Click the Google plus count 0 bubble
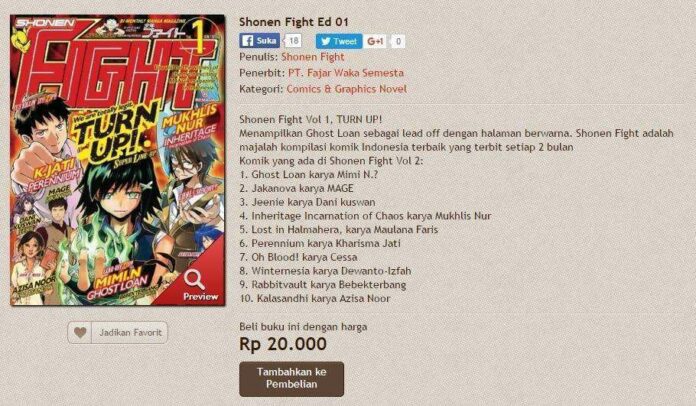 point(398,41)
